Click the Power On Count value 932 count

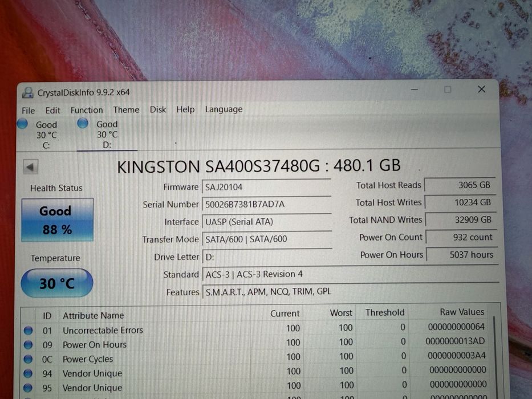[x=462, y=237]
